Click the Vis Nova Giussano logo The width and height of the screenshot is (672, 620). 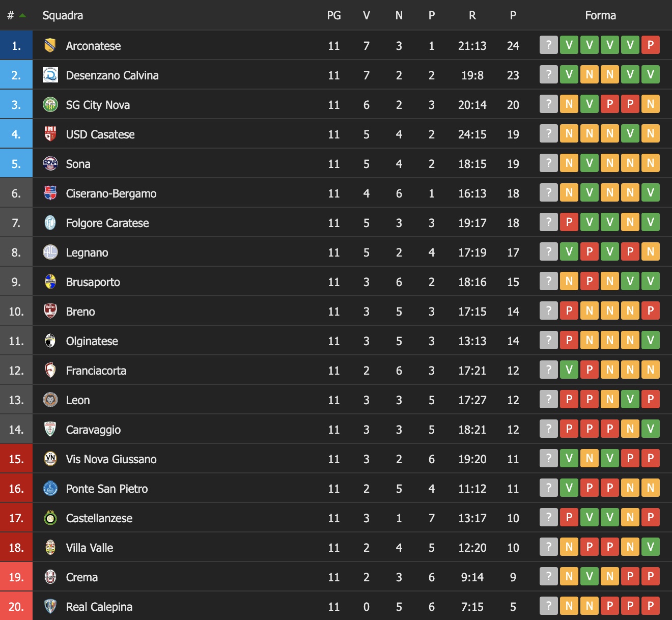[x=50, y=459]
